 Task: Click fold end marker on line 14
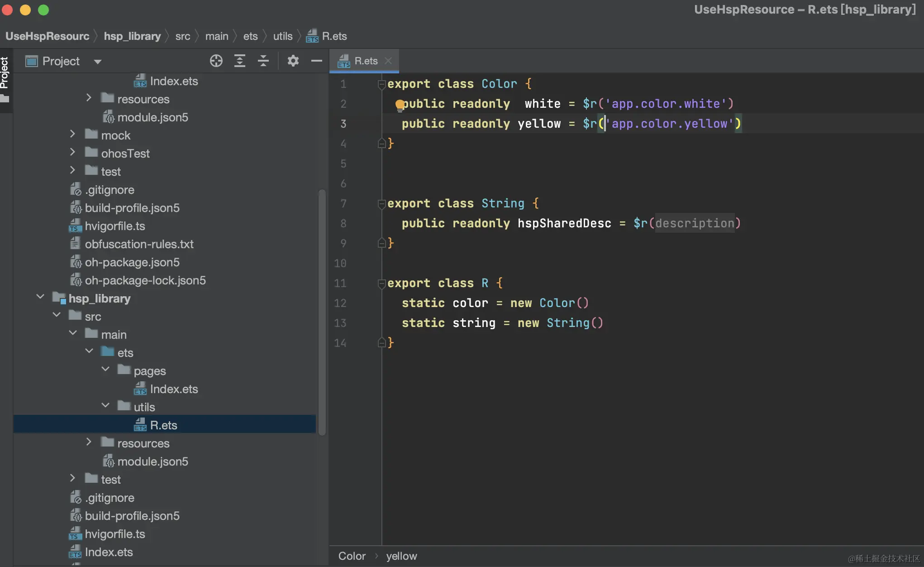tap(381, 343)
